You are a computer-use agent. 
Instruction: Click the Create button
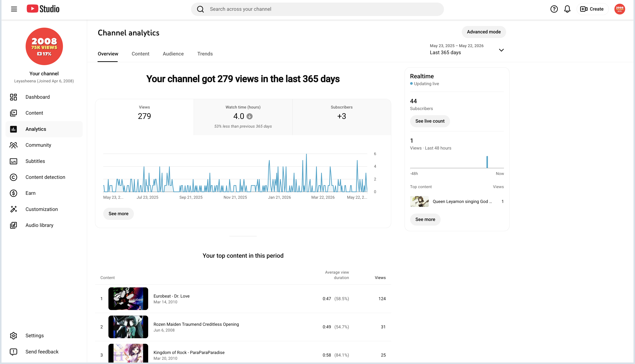tap(592, 9)
